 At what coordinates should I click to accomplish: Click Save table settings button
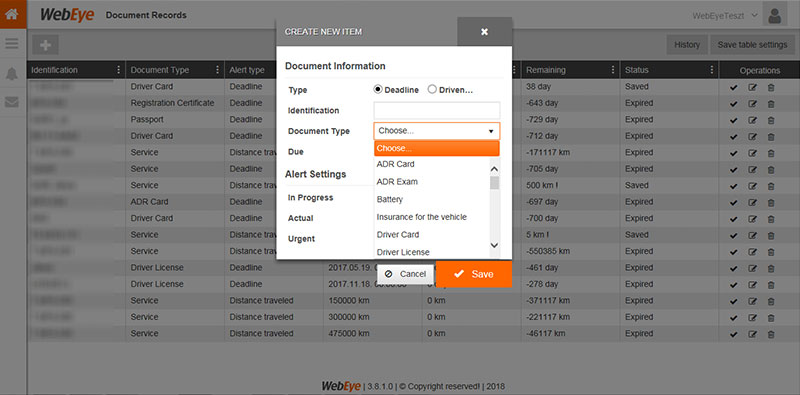[752, 45]
